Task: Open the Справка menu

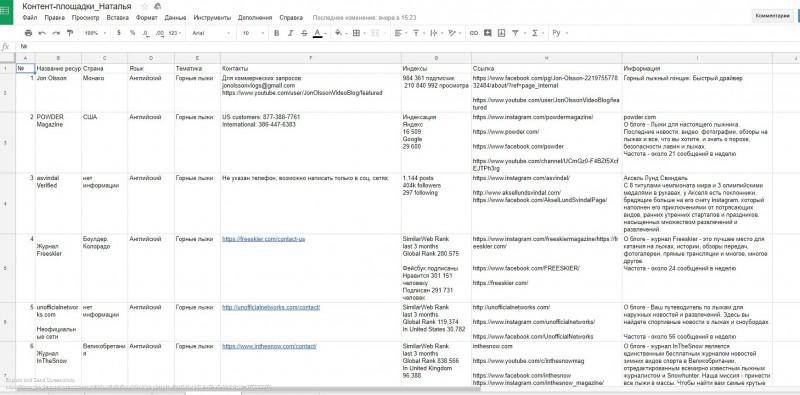Action: pos(291,17)
